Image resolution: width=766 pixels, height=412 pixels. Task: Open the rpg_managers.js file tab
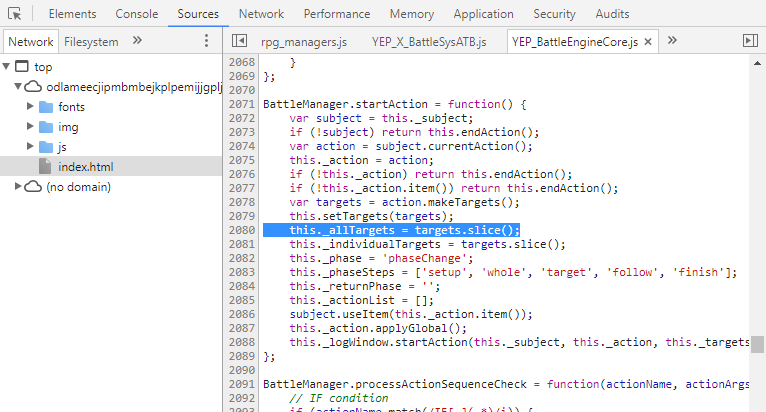click(x=304, y=42)
